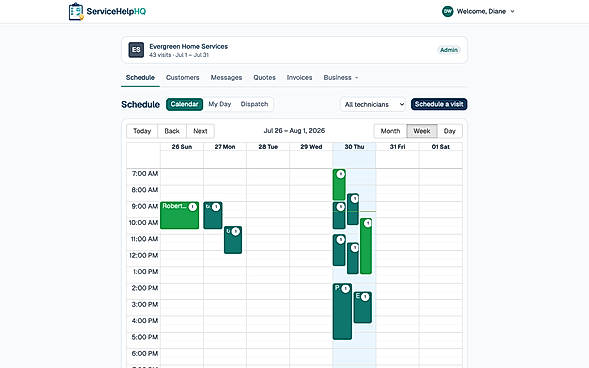The image size is (589, 368).
Task: Click the Jul 26 – Aug 1, 2026 date label
Action: point(294,131)
